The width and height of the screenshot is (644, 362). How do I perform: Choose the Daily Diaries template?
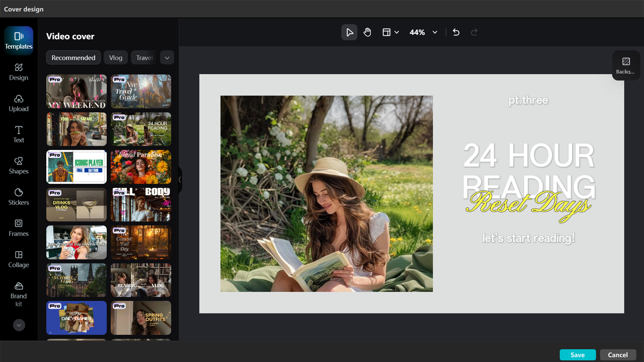click(x=76, y=318)
